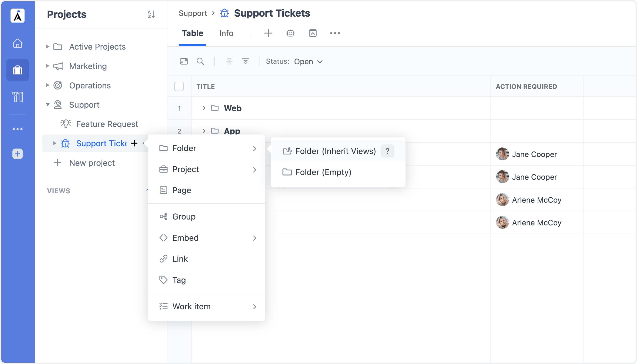Image resolution: width=637 pixels, height=364 pixels.
Task: Switch to the Info tab
Action: (x=226, y=33)
